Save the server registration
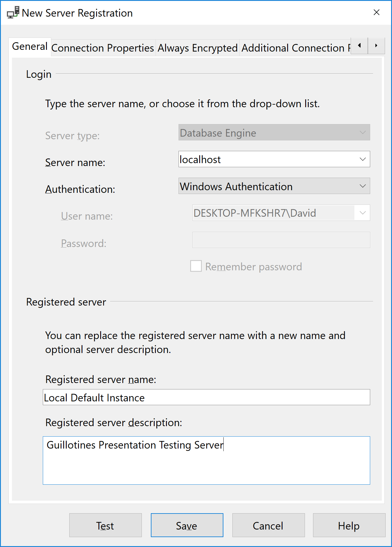This screenshot has height=547, width=392. [187, 525]
